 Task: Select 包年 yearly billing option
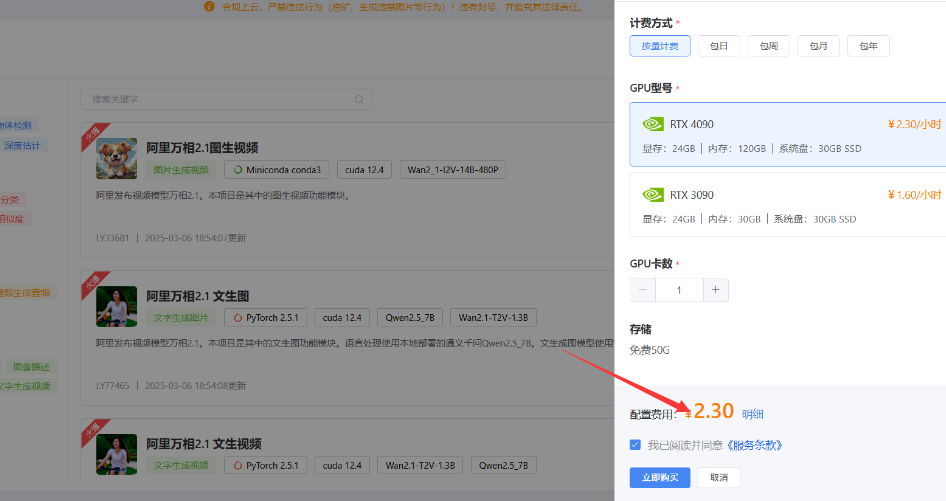tap(868, 46)
